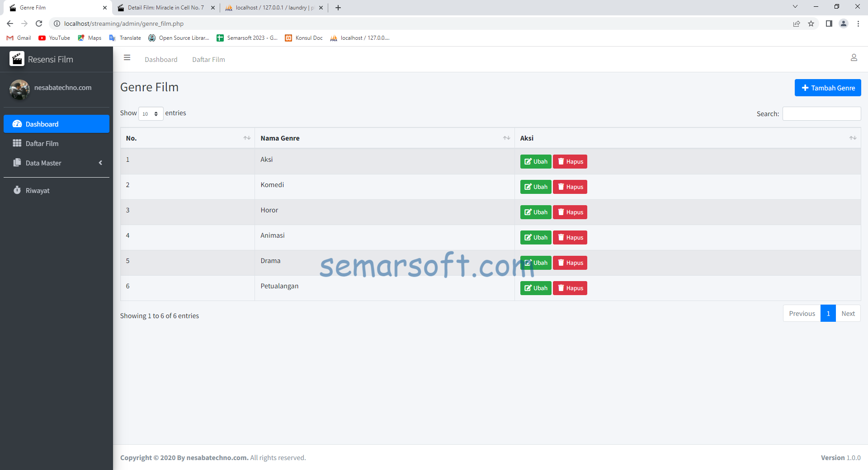Viewport: 868px width, 470px height.
Task: Toggle the sidebar with the hamburger icon
Action: pyautogui.click(x=127, y=58)
